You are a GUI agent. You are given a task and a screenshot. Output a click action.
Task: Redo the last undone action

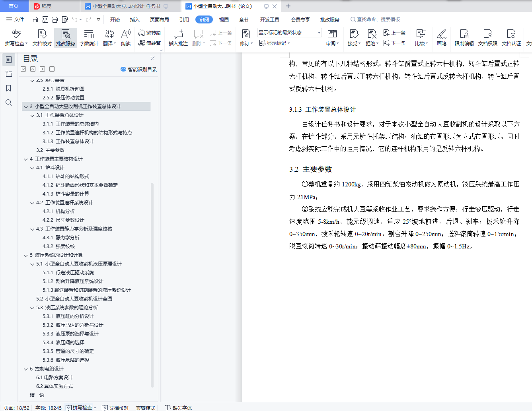(88, 19)
